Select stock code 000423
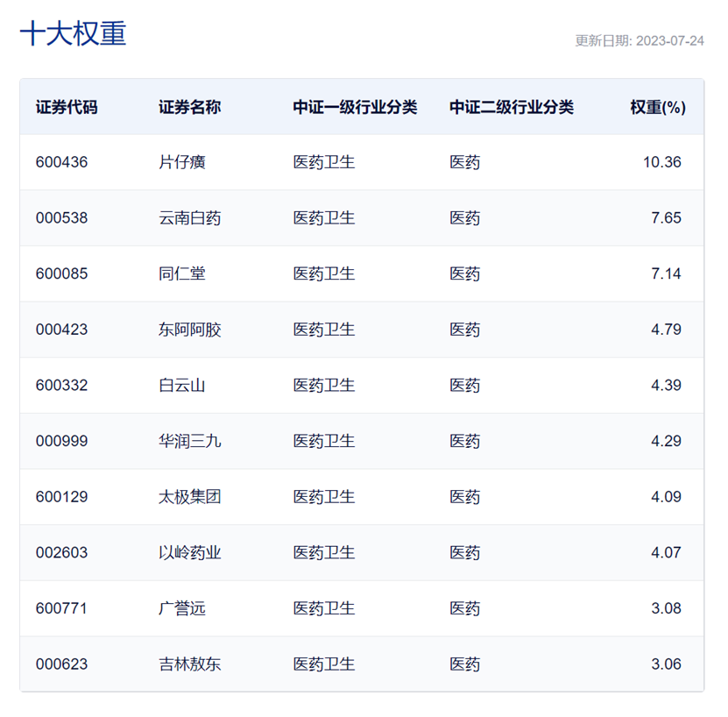728x717 pixels. coord(61,330)
